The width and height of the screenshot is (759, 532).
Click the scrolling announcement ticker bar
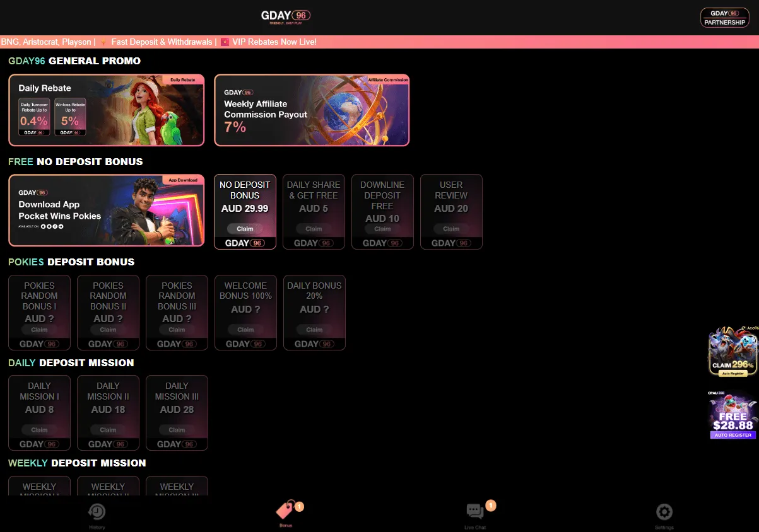(379, 42)
